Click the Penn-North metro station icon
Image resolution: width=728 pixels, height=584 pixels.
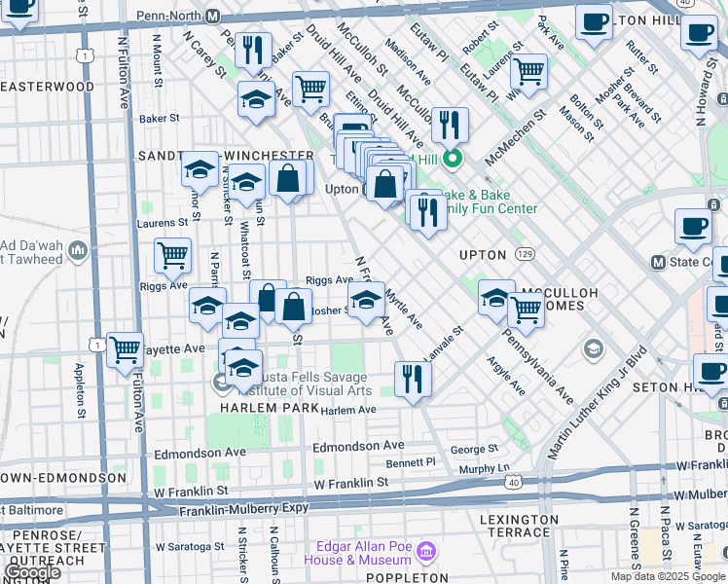click(213, 18)
